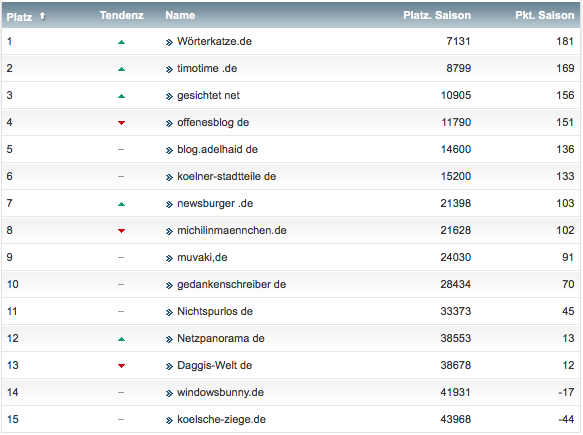
Task: Click double-chevron icon before muvaki,de
Action: point(169,258)
